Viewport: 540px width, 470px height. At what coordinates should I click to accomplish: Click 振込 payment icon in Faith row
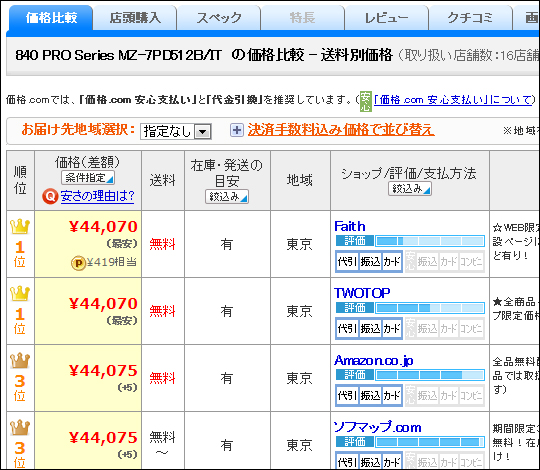(370, 262)
